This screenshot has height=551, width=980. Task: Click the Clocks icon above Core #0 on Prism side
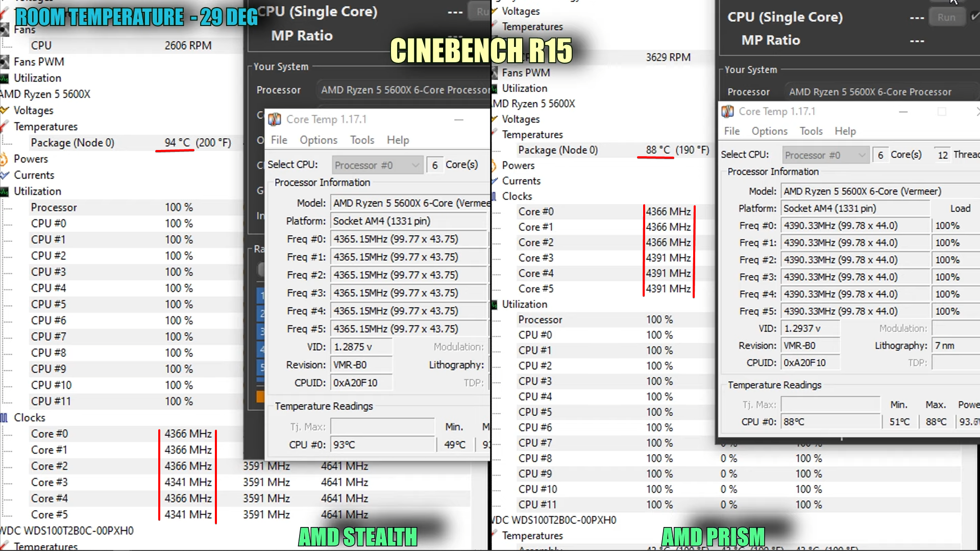494,196
